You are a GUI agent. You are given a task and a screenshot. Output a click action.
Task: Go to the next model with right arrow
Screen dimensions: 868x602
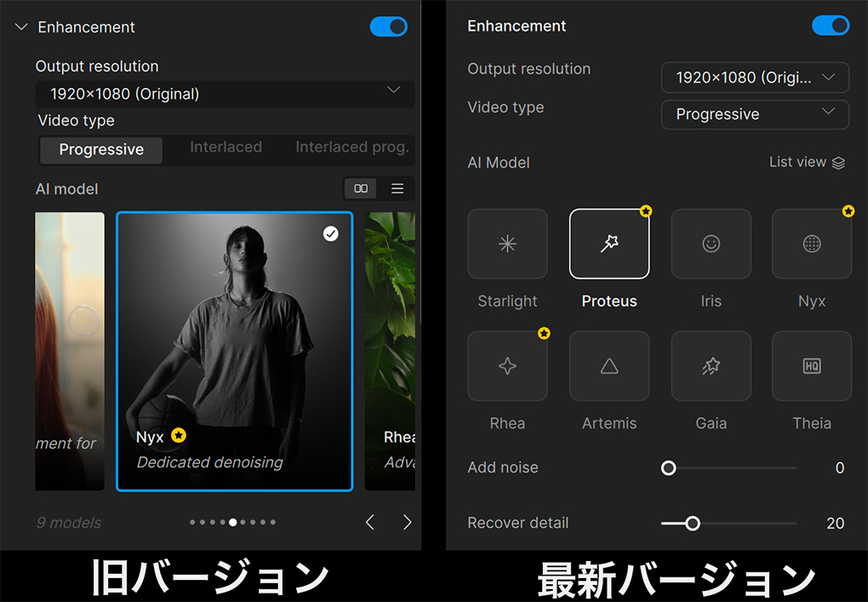pyautogui.click(x=407, y=522)
